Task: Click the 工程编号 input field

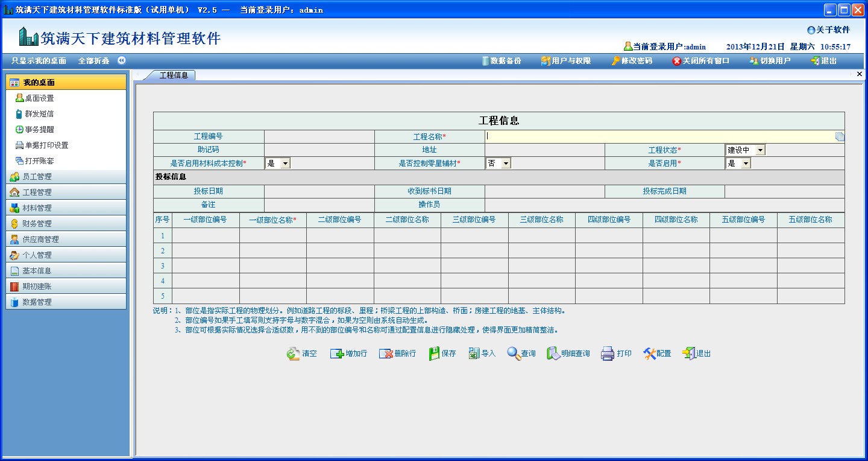Action: [x=319, y=136]
